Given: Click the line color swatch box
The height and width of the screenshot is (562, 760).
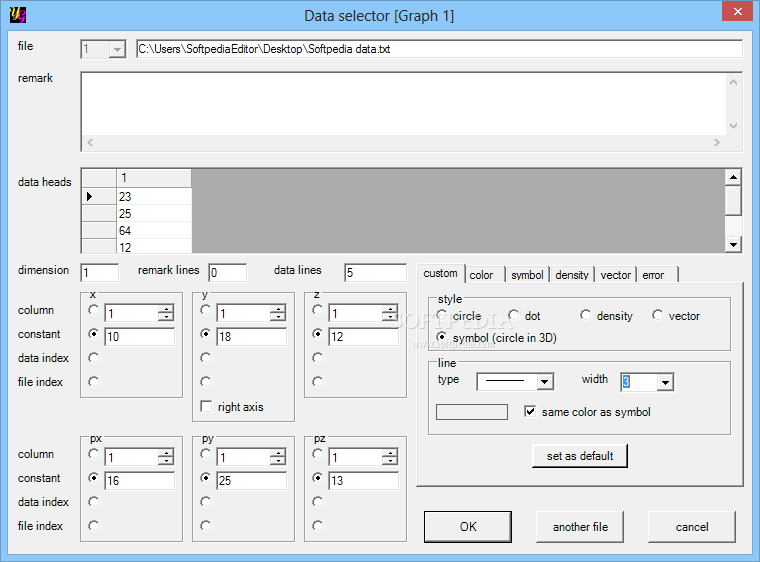Looking at the screenshot, I should point(472,412).
